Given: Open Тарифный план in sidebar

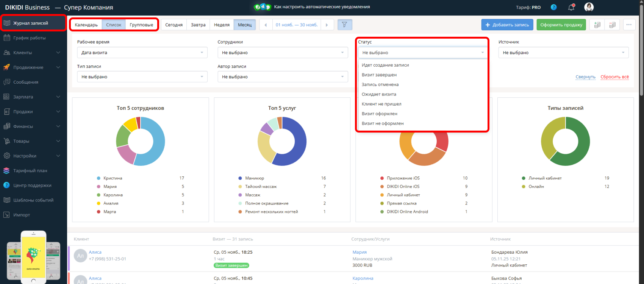Looking at the screenshot, I should point(30,171).
